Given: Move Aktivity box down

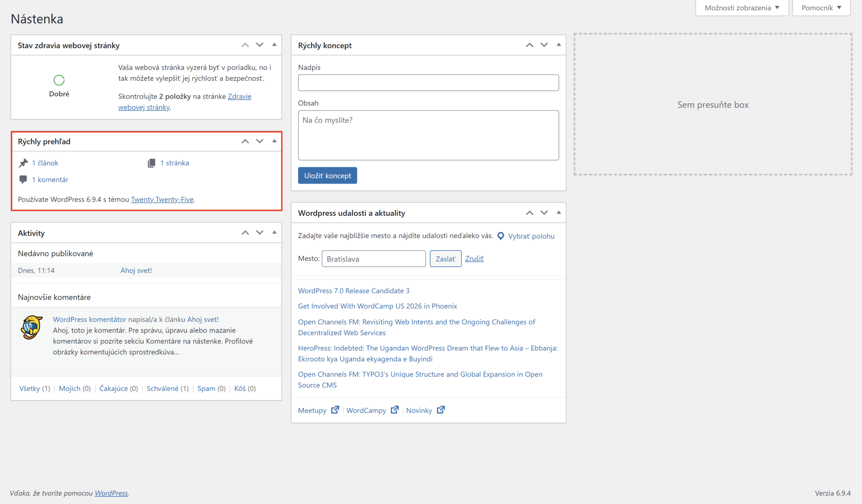Looking at the screenshot, I should [259, 232].
